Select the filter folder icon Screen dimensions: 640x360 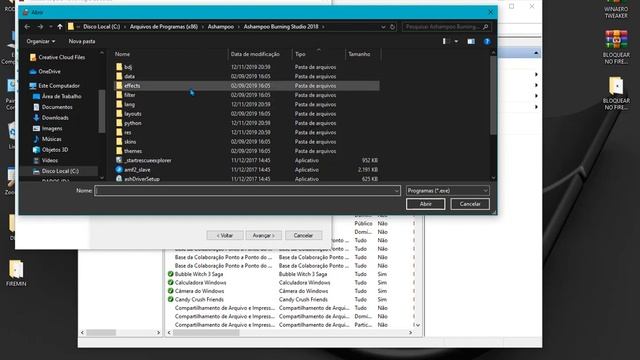point(119,95)
